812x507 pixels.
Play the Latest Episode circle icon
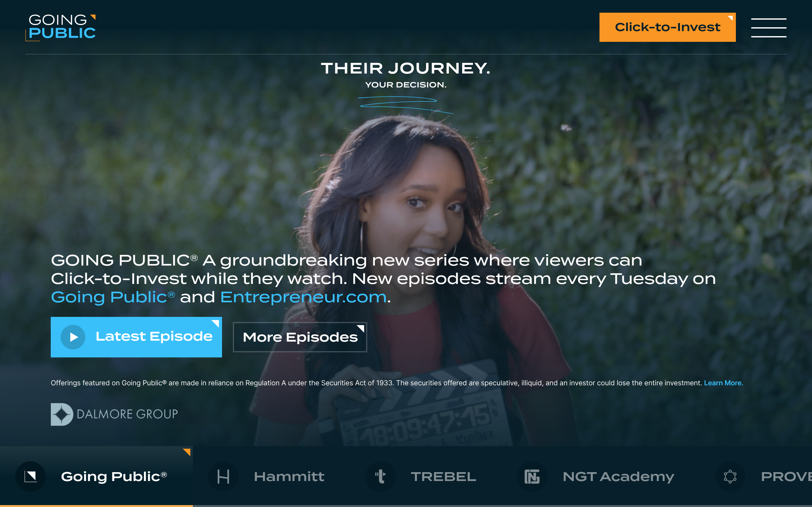(73, 337)
